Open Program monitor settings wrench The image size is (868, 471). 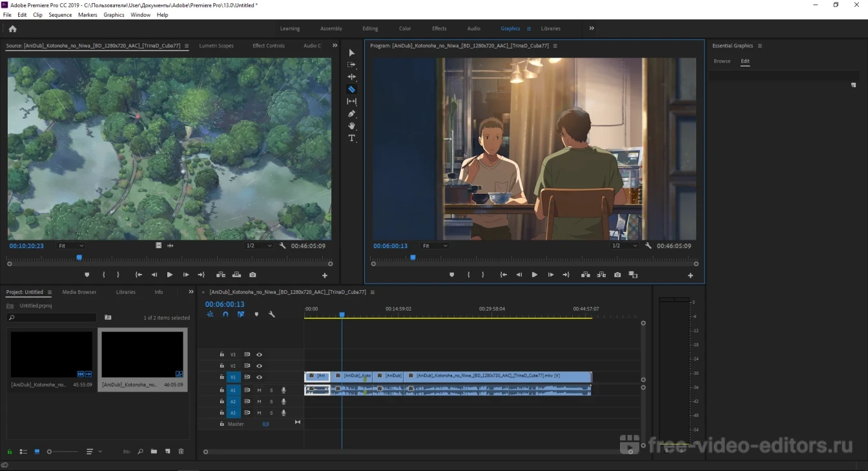(x=648, y=246)
